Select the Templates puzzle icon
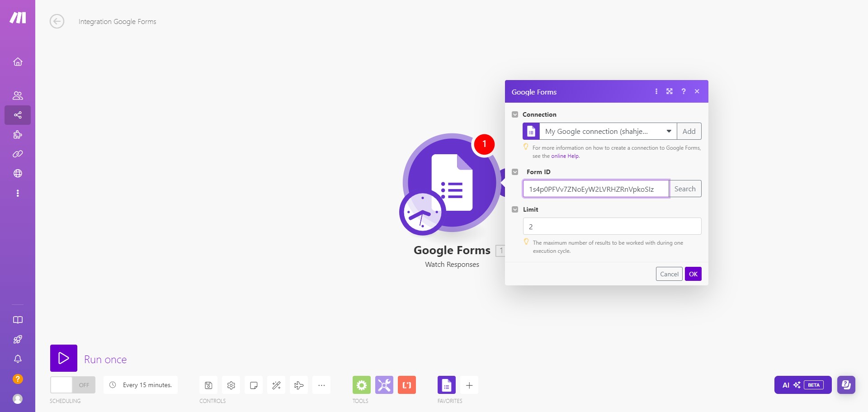The height and width of the screenshot is (412, 868). (18, 134)
